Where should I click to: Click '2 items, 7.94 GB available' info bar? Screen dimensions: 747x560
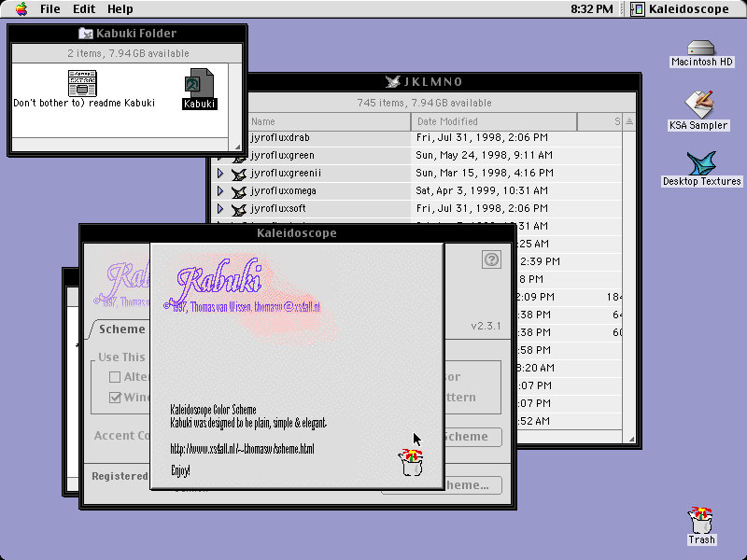pyautogui.click(x=128, y=53)
